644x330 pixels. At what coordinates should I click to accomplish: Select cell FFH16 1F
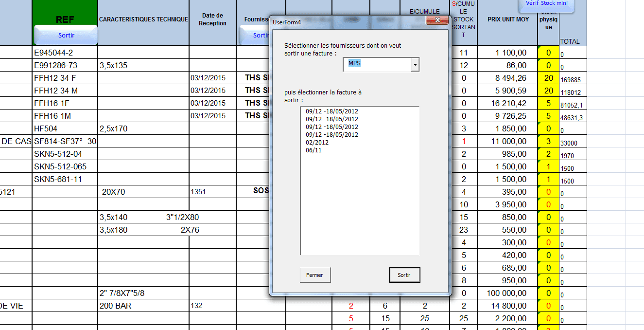65,103
